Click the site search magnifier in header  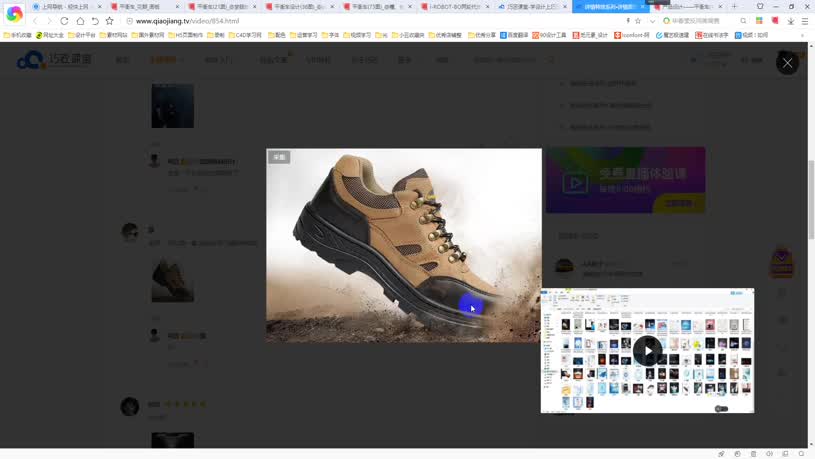551,60
